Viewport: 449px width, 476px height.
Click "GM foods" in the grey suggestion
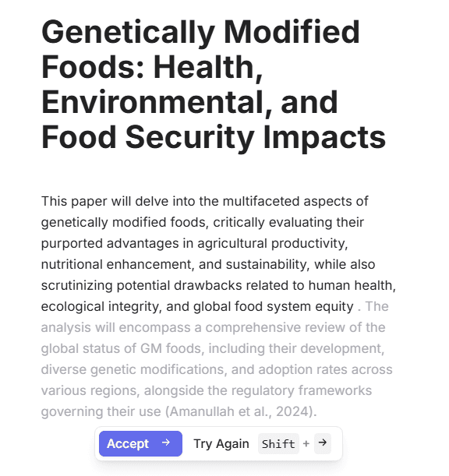[x=171, y=348]
